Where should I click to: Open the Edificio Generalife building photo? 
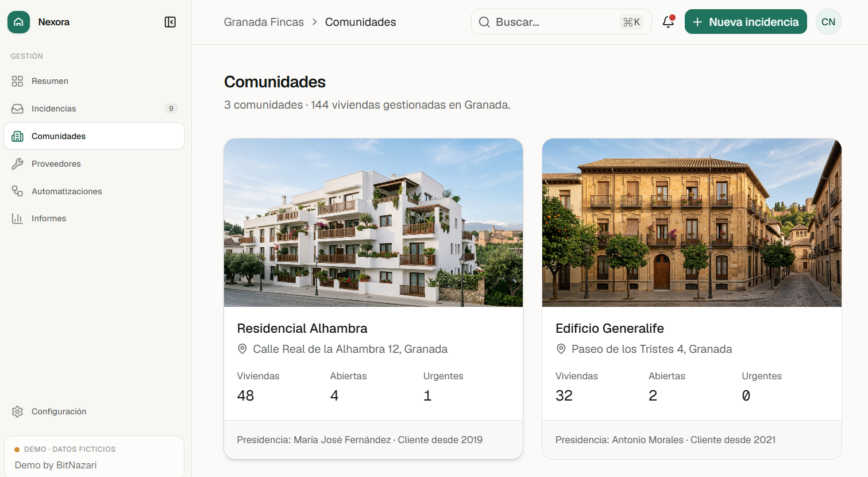click(692, 222)
